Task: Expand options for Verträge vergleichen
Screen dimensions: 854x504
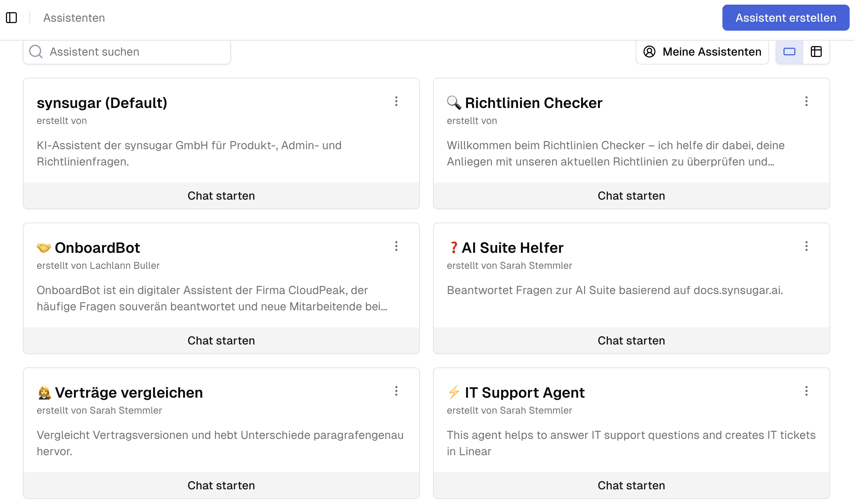Action: [396, 391]
